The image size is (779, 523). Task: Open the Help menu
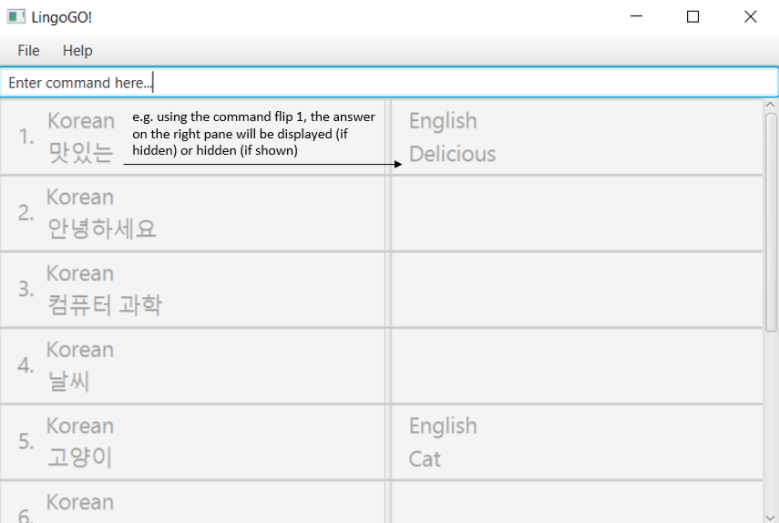click(x=77, y=50)
